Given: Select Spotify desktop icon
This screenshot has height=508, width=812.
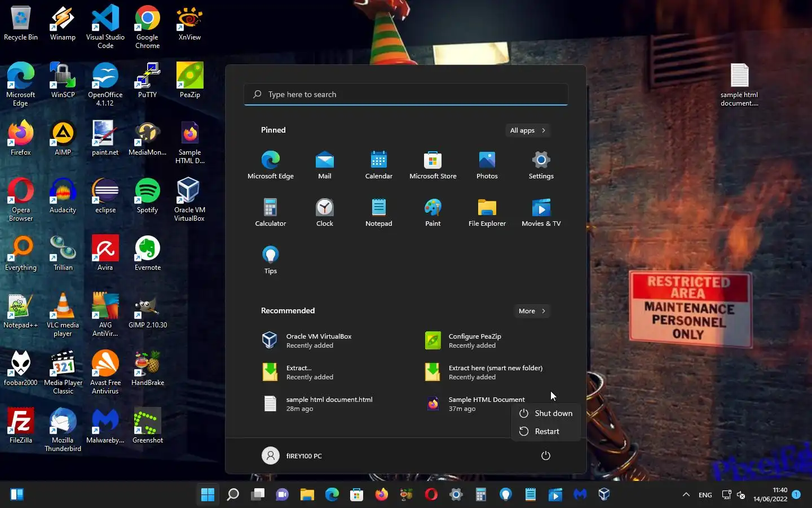Looking at the screenshot, I should tap(148, 196).
